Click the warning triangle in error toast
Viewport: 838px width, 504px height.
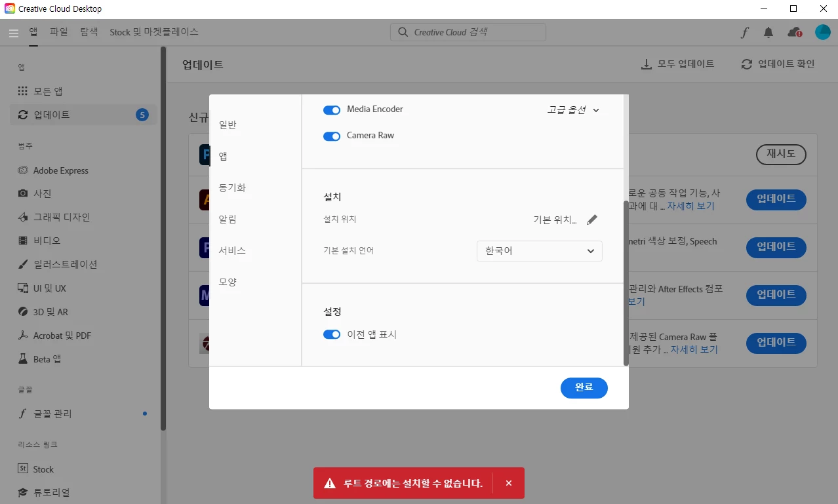coord(330,484)
